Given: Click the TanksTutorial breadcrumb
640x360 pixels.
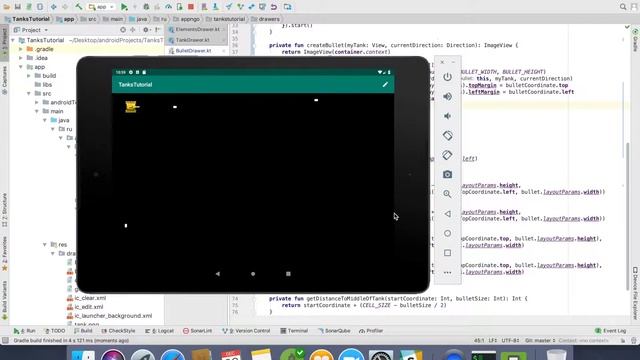Looking at the screenshot, I should pos(27,19).
